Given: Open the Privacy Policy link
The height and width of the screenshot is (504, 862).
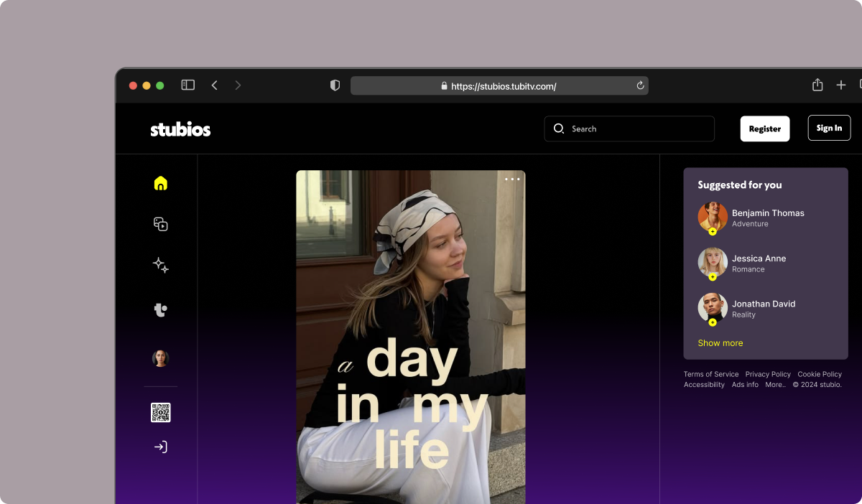Looking at the screenshot, I should (x=768, y=374).
